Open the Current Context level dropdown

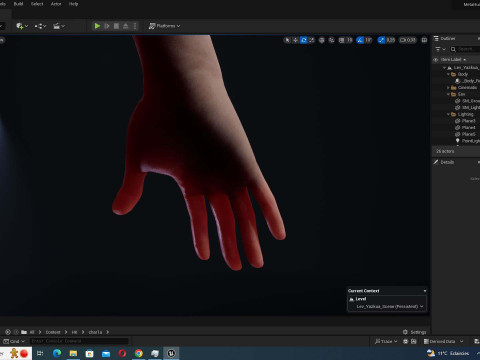390,306
